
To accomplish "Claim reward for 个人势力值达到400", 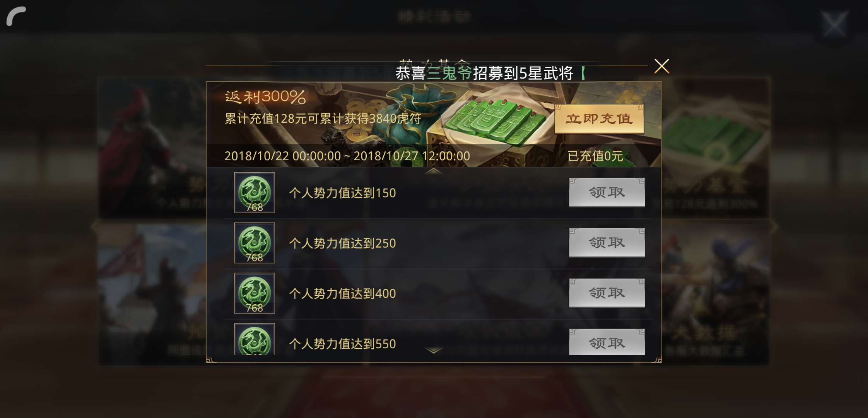I will (x=607, y=293).
